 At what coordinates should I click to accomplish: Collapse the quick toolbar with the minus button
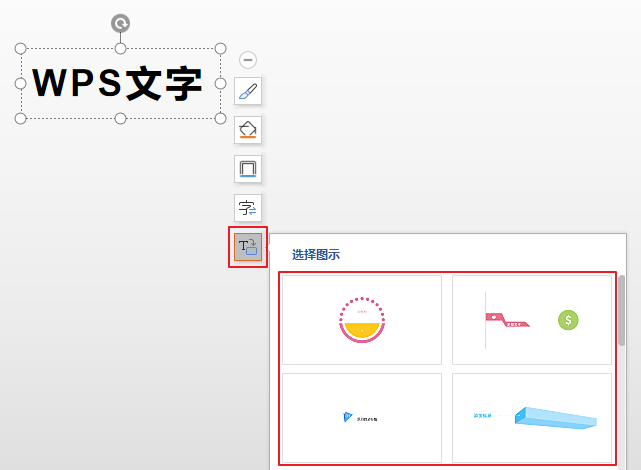pos(248,60)
